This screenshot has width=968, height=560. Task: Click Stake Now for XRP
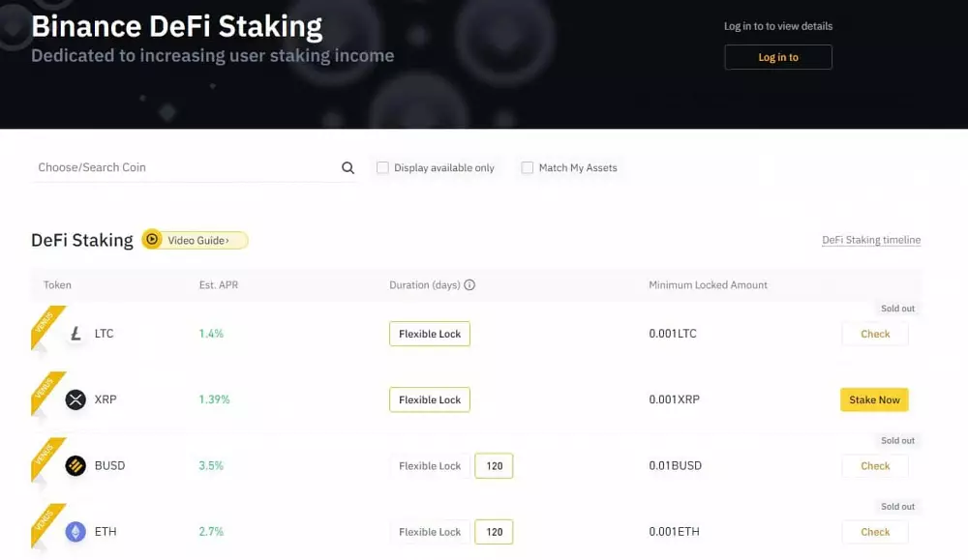tap(874, 399)
